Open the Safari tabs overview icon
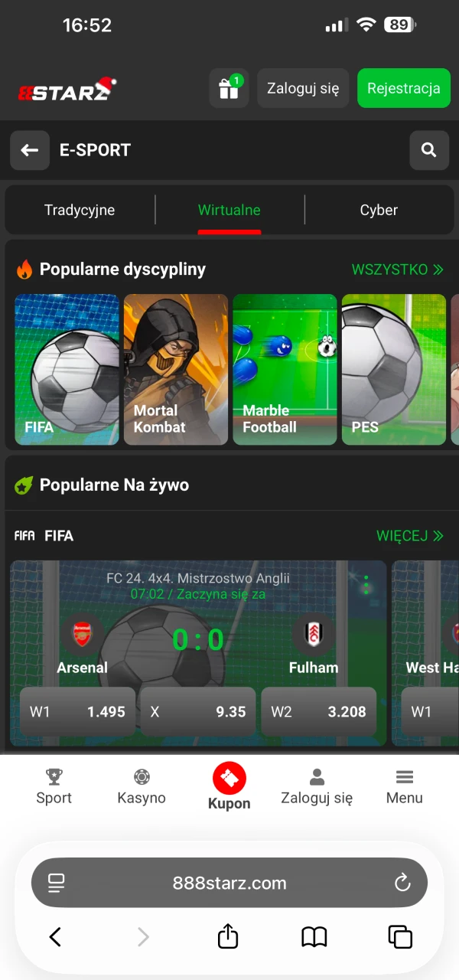The image size is (459, 980). pyautogui.click(x=399, y=936)
